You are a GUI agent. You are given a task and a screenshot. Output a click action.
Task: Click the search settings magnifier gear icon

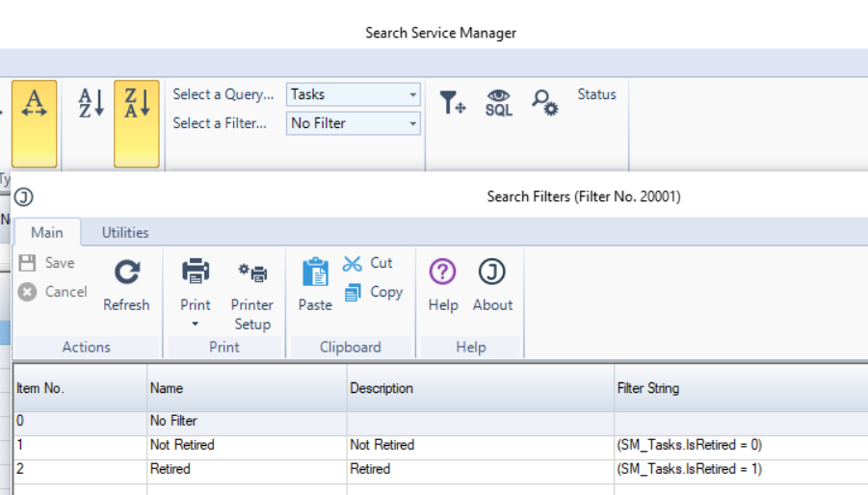tap(544, 102)
